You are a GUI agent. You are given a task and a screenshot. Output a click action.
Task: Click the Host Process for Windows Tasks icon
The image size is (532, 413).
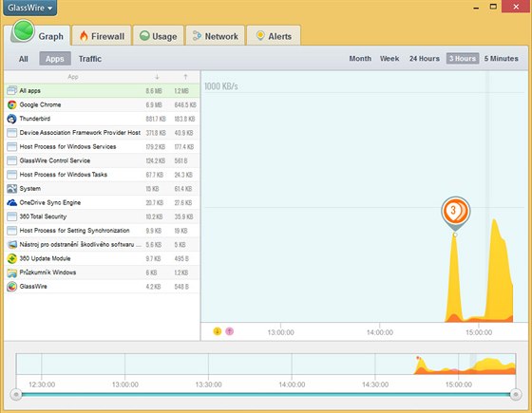11,175
